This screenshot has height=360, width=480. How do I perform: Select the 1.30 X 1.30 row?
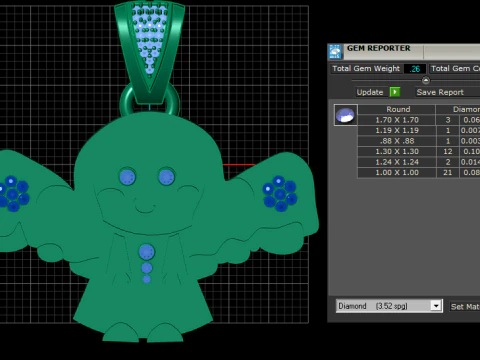click(x=419, y=151)
